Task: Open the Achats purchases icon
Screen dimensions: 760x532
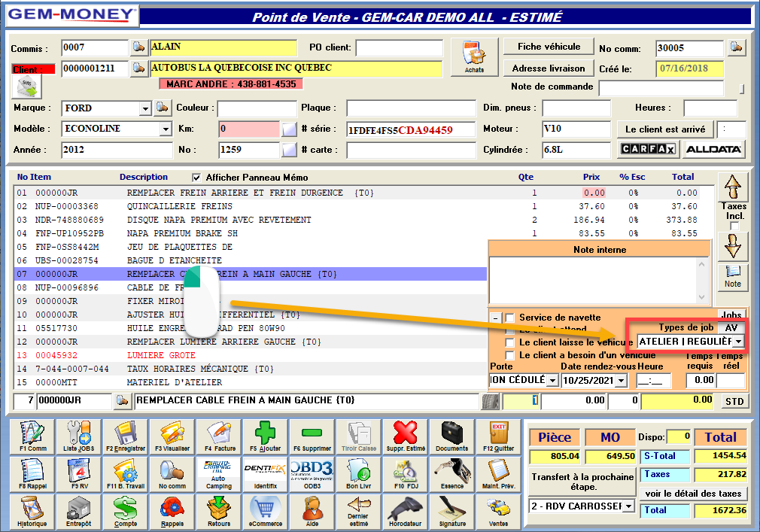Action: coord(474,57)
